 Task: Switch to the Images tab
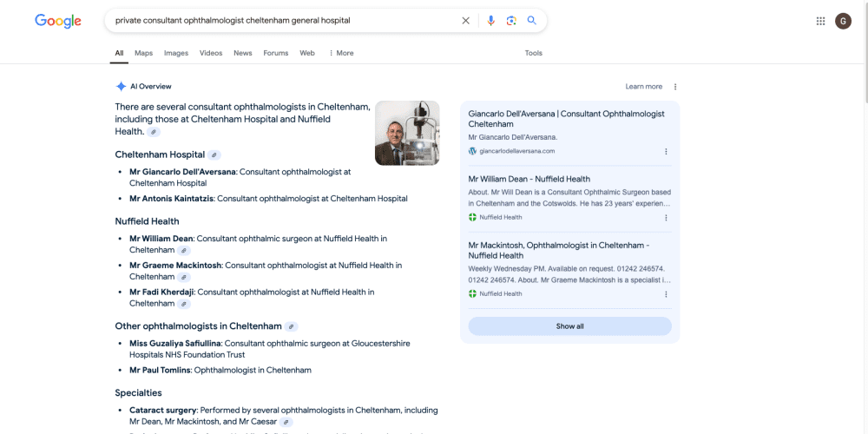(x=176, y=53)
